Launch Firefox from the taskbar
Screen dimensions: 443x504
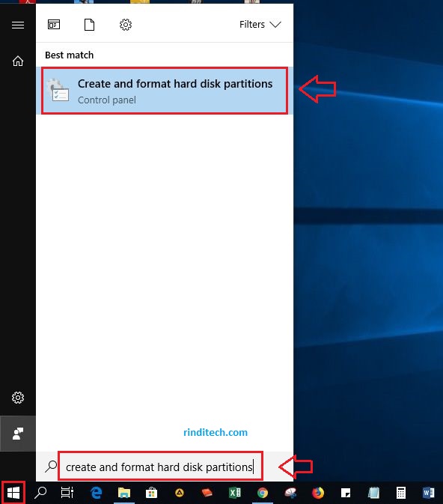coord(318,493)
